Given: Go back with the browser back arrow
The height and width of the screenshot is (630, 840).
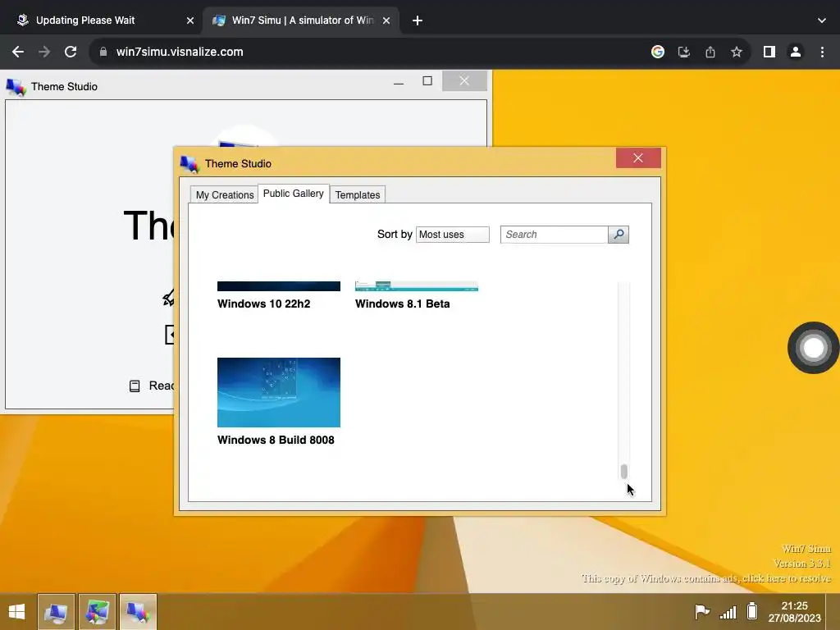Looking at the screenshot, I should coord(18,52).
